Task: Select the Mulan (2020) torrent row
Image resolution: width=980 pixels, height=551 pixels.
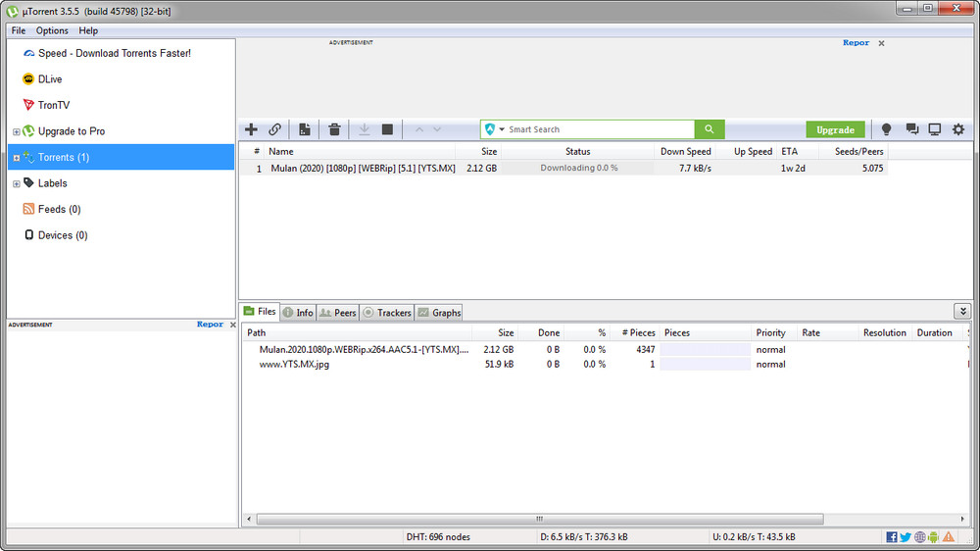Action: [563, 169]
